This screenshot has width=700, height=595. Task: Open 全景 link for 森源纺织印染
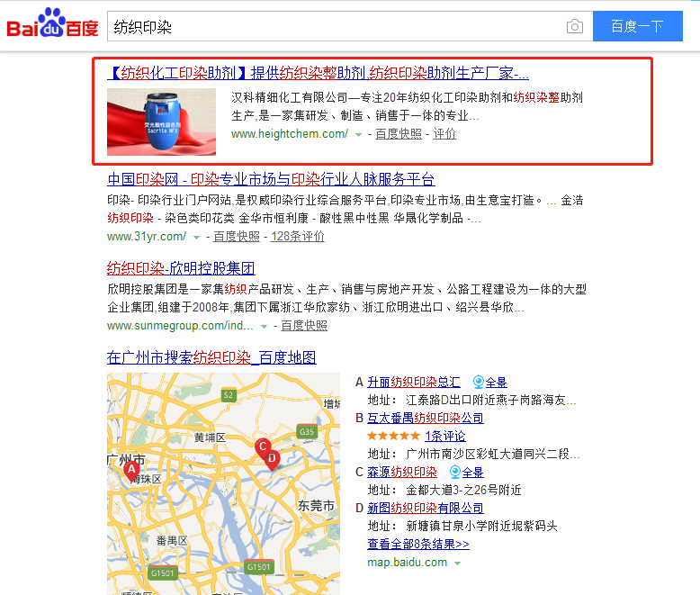(x=472, y=473)
